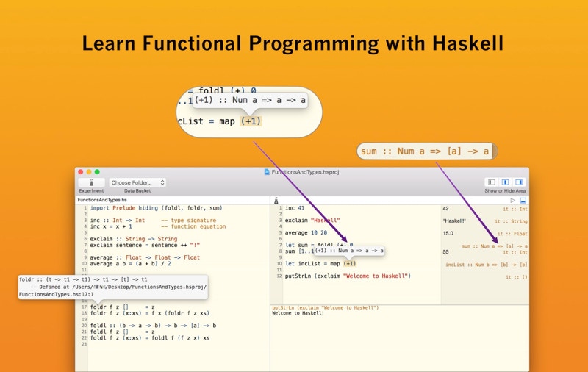Viewport: 588px width, 372px height.
Task: Click the 'it :: Float' type annotation
Action: (x=512, y=234)
